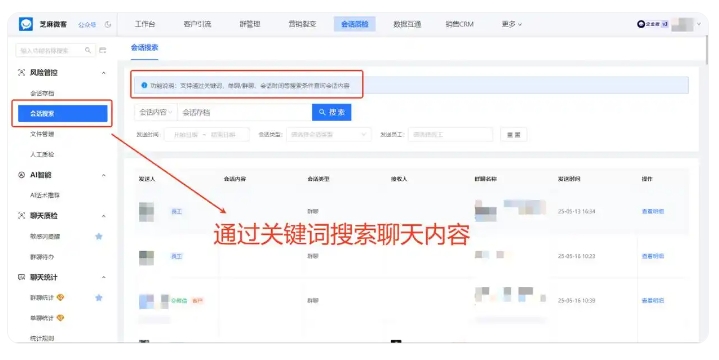Open 单聊统计 in the sidebar
This screenshot has width=719, height=360.
[42, 318]
